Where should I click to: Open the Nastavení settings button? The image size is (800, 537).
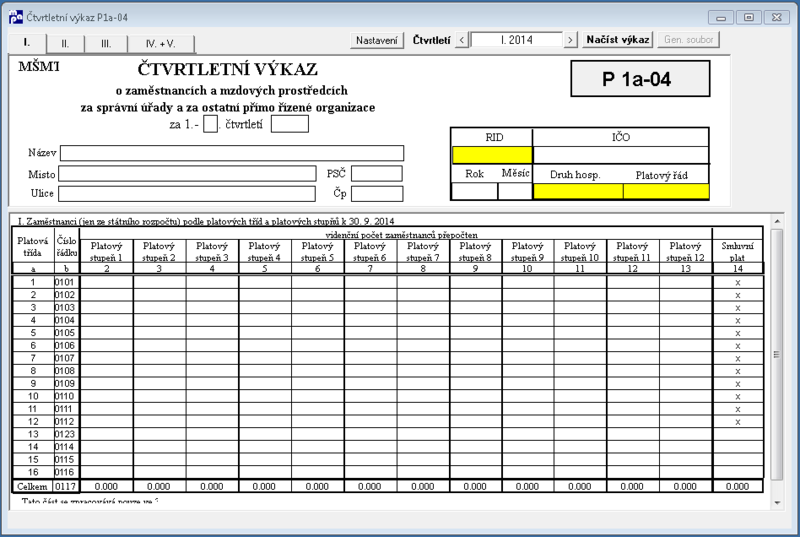[x=377, y=40]
